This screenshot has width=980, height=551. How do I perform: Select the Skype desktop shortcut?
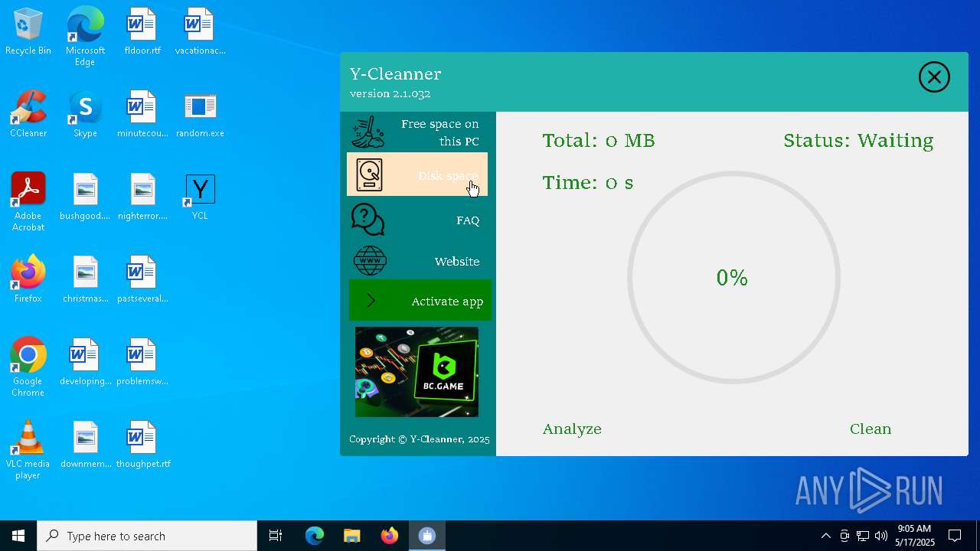85,114
